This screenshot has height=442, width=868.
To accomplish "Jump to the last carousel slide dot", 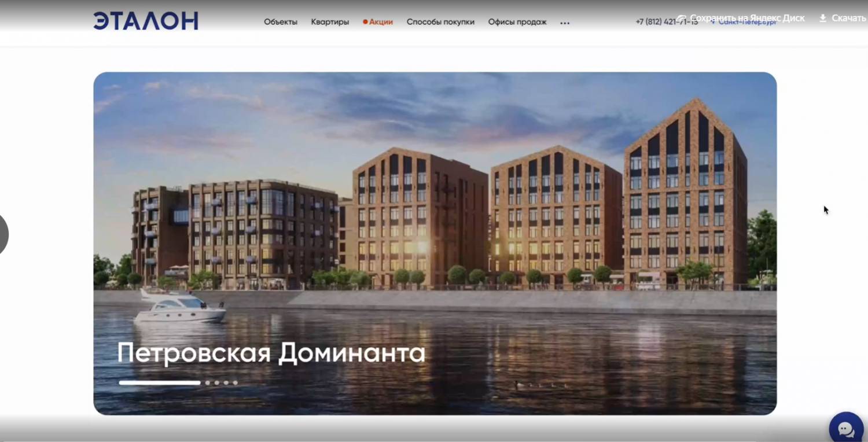I will pyautogui.click(x=236, y=382).
